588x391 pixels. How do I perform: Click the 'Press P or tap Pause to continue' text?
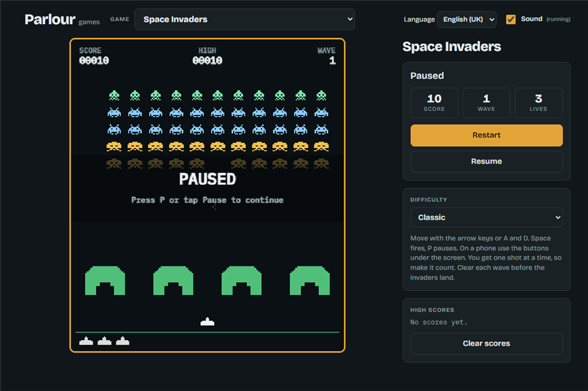click(207, 200)
